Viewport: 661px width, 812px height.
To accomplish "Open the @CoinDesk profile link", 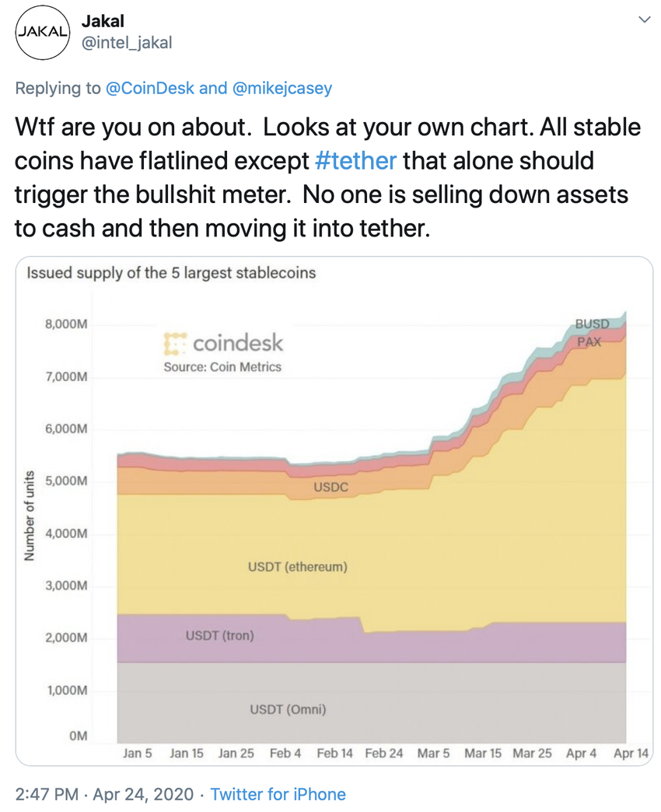I will pyautogui.click(x=150, y=88).
